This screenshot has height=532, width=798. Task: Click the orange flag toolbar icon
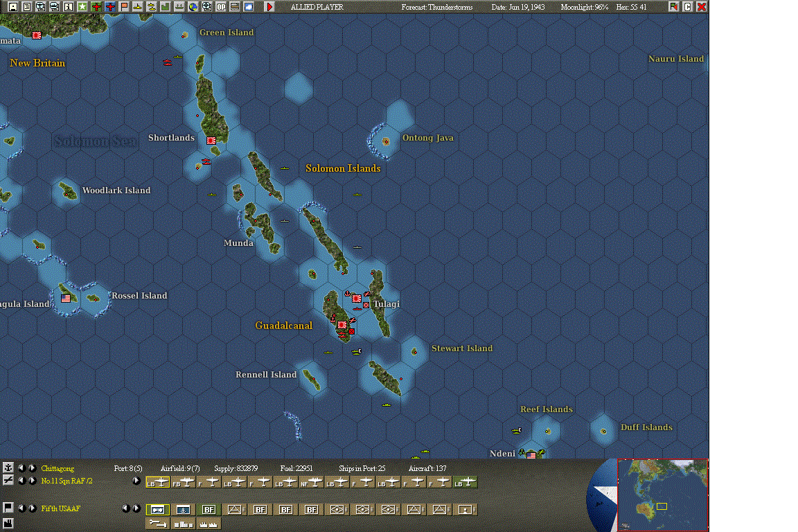click(124, 7)
